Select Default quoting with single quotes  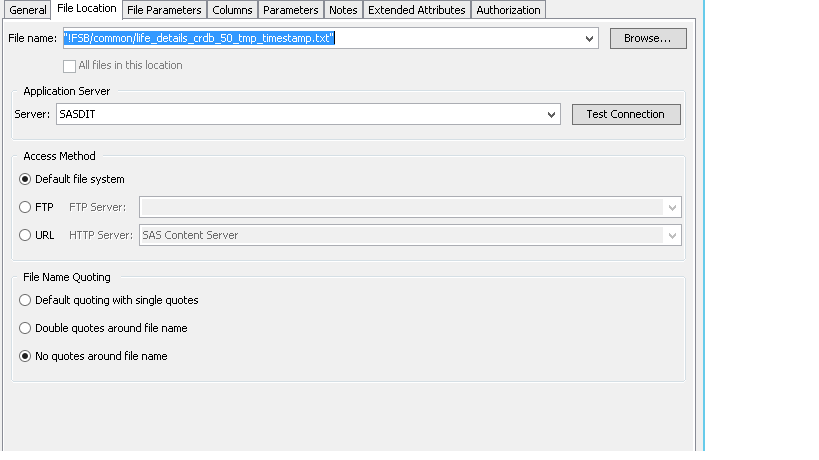click(x=25, y=300)
